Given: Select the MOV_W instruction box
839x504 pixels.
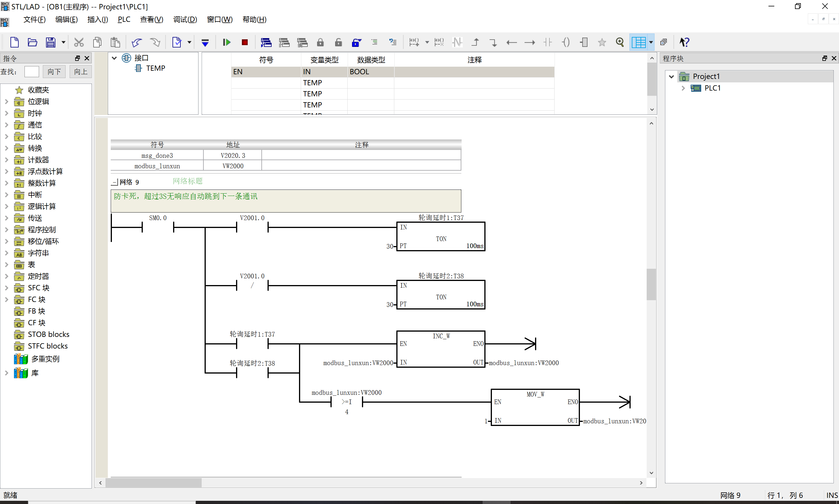Looking at the screenshot, I should coord(535,407).
